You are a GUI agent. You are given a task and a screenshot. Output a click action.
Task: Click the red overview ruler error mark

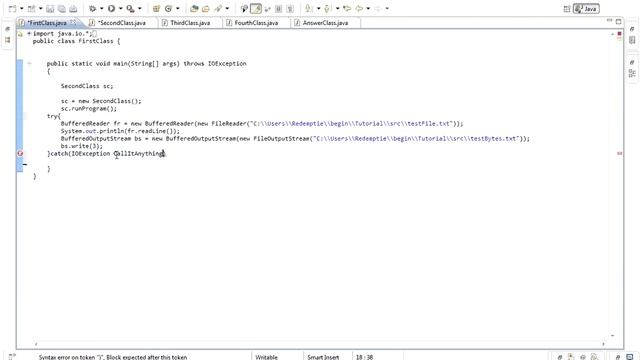tap(620, 153)
